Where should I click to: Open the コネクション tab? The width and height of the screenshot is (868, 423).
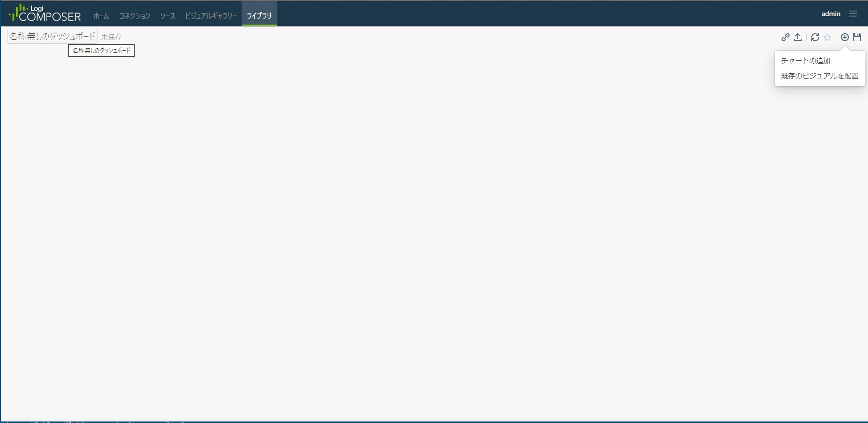[135, 16]
